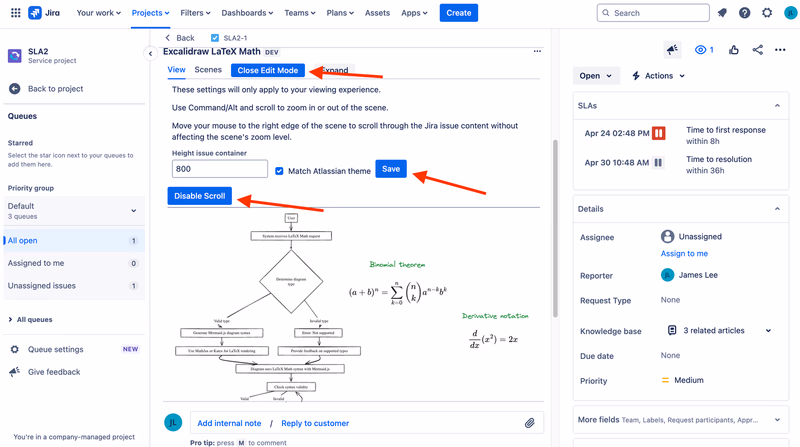800x447 pixels.
Task: Toggle the watch eye icon
Action: click(704, 49)
